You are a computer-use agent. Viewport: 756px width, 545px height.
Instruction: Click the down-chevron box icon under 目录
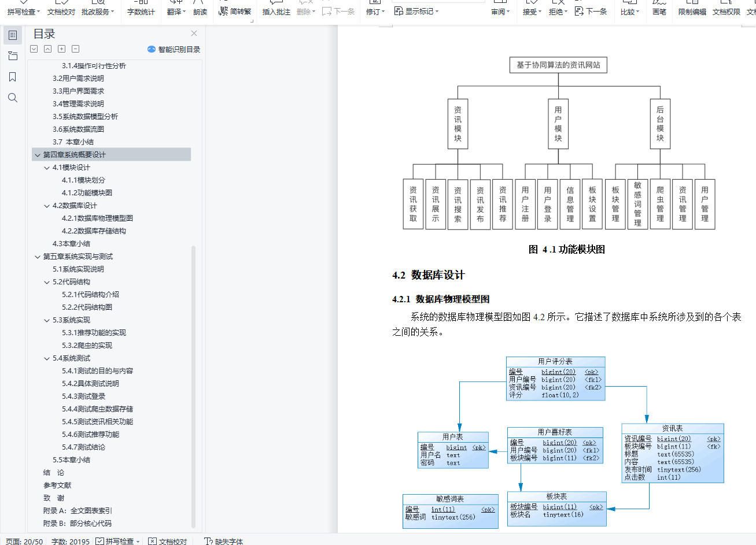pos(34,49)
